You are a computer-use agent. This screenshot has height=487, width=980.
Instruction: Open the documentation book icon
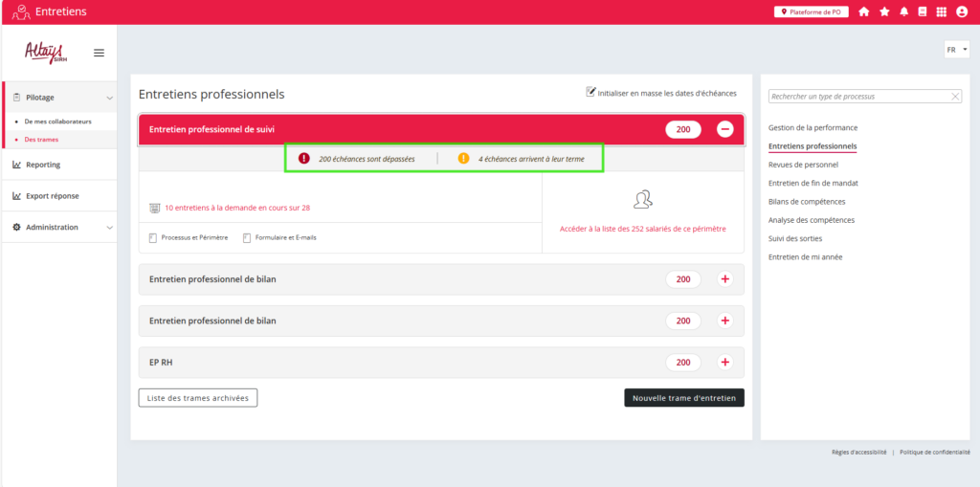point(923,11)
